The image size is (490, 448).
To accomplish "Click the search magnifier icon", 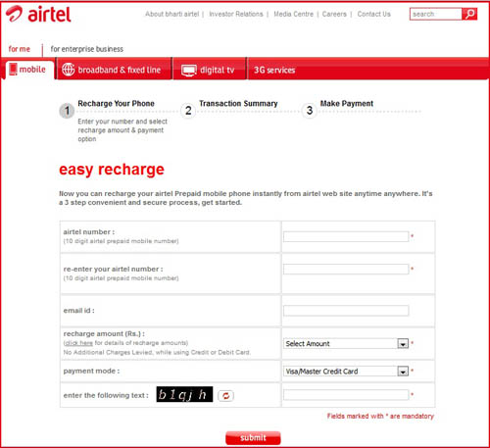I will 469,14.
